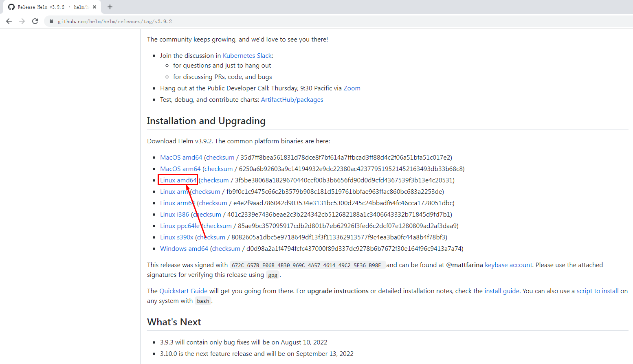The height and width of the screenshot is (364, 633).
Task: Open checksum link for Linux arm64
Action: click(x=213, y=203)
